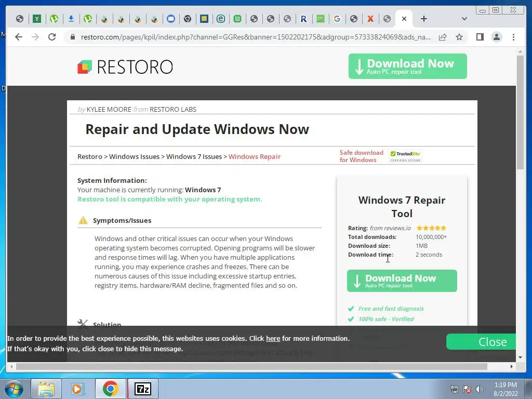The width and height of the screenshot is (532, 399).
Task: Open the Action Center flag tray icon
Action: tap(467, 389)
